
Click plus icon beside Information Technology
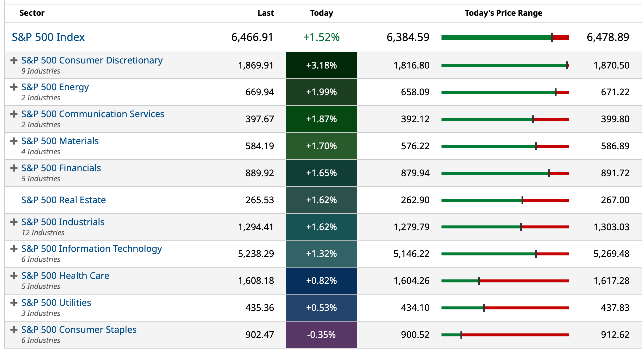pos(14,249)
